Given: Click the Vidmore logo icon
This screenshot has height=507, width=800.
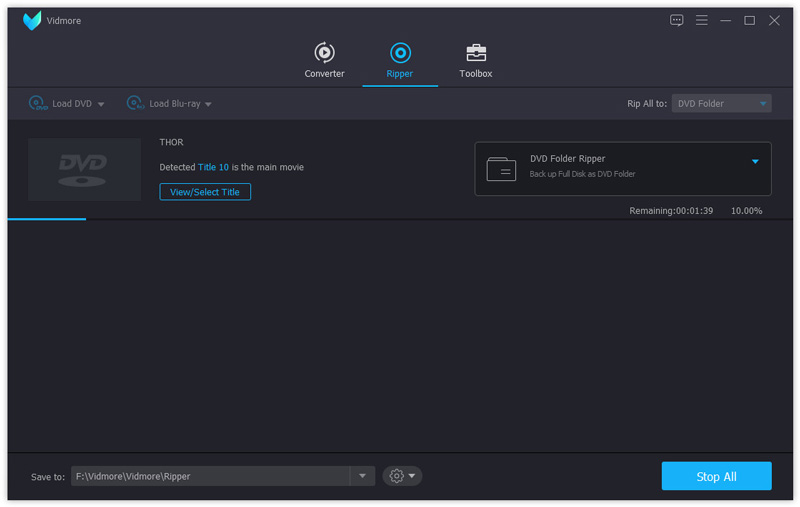Looking at the screenshot, I should pos(33,21).
